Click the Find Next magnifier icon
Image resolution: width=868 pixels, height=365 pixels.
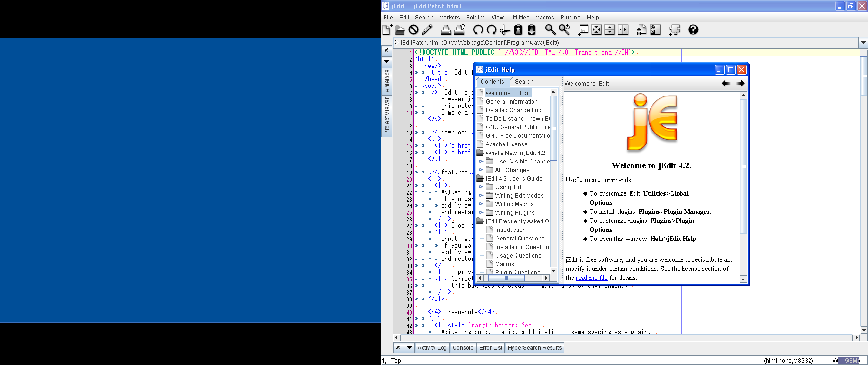(564, 29)
